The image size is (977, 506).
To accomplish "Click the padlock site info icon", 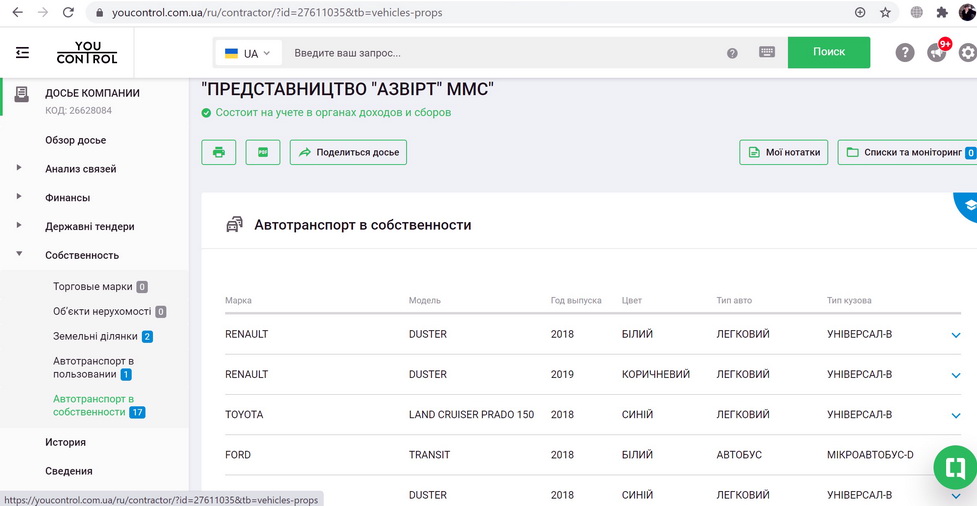I will (x=99, y=12).
